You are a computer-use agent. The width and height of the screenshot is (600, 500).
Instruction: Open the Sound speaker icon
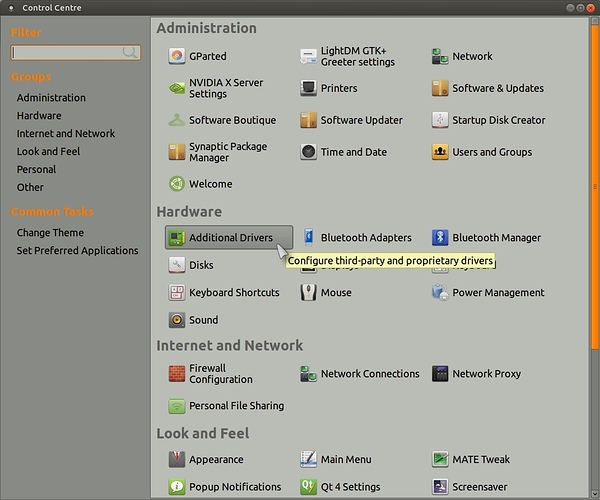[x=177, y=320]
